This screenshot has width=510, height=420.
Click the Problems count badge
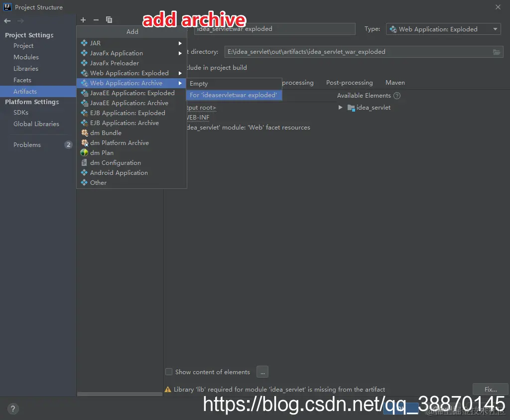pyautogui.click(x=68, y=145)
